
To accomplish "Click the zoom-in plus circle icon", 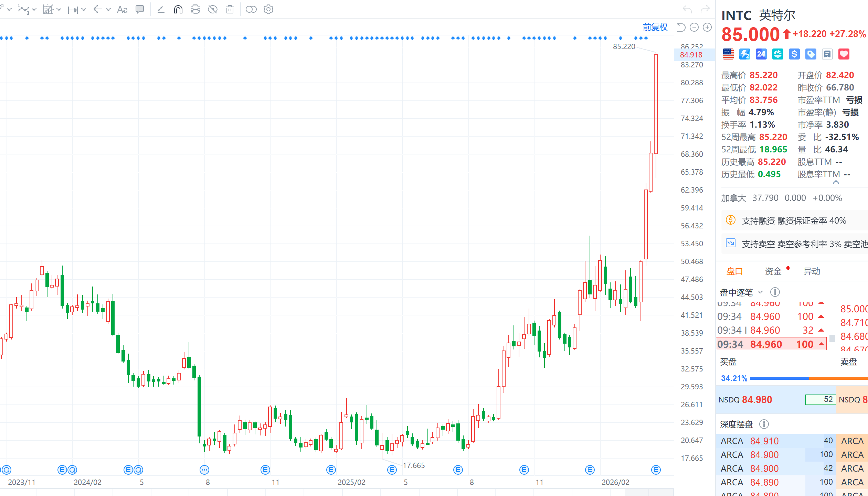I will [x=707, y=27].
